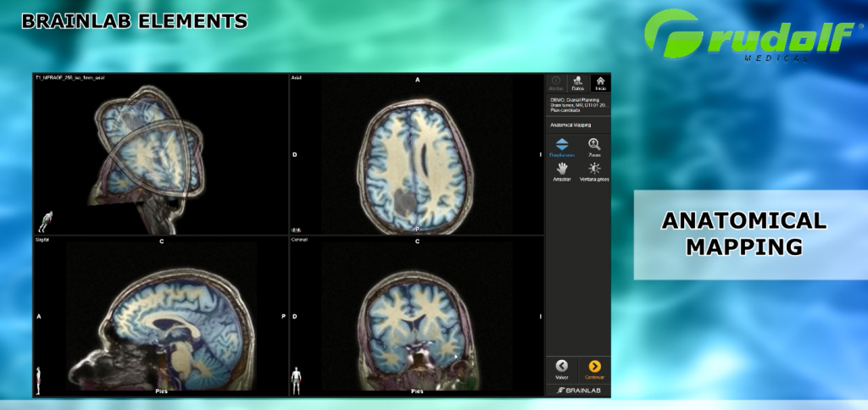The image size is (868, 410).
Task: Click the Alertas info icon
Action: (x=556, y=83)
